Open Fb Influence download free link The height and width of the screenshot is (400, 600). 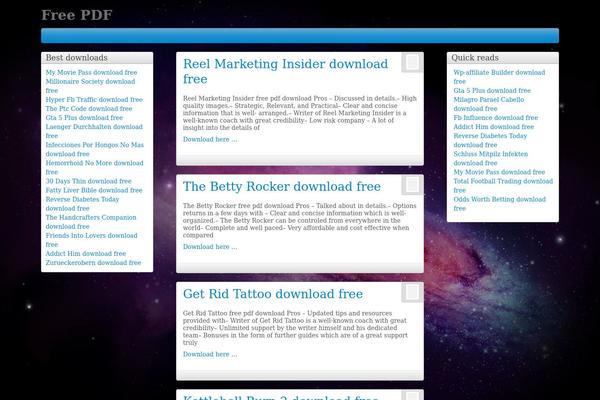coord(496,118)
